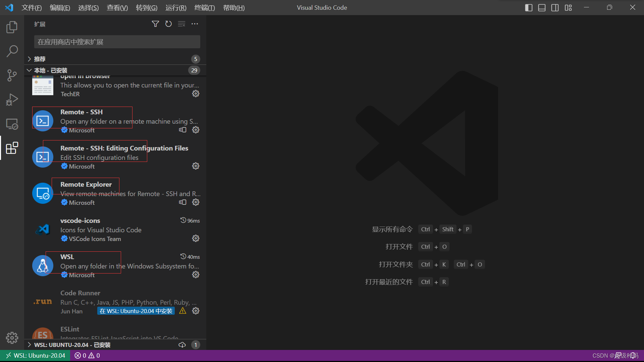
Task: Click the WSL: Ubuntu-20.04 remote status indicator
Action: (x=36, y=355)
